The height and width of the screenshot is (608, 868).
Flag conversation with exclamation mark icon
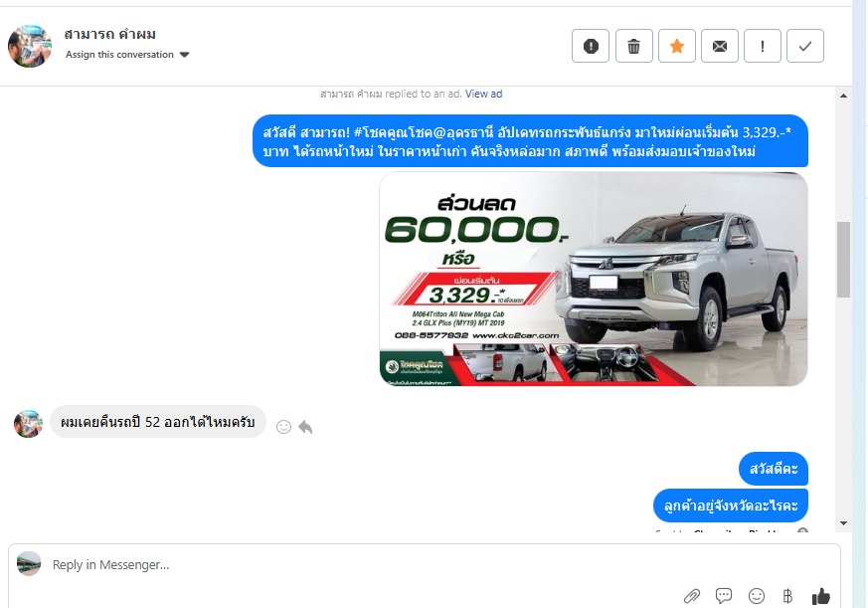(763, 46)
